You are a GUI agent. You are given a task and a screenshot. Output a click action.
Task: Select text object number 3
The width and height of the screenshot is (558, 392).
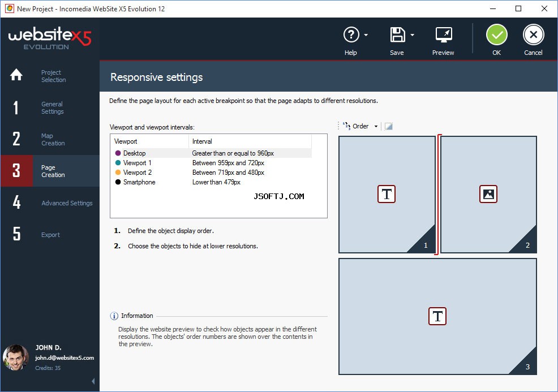(x=437, y=316)
